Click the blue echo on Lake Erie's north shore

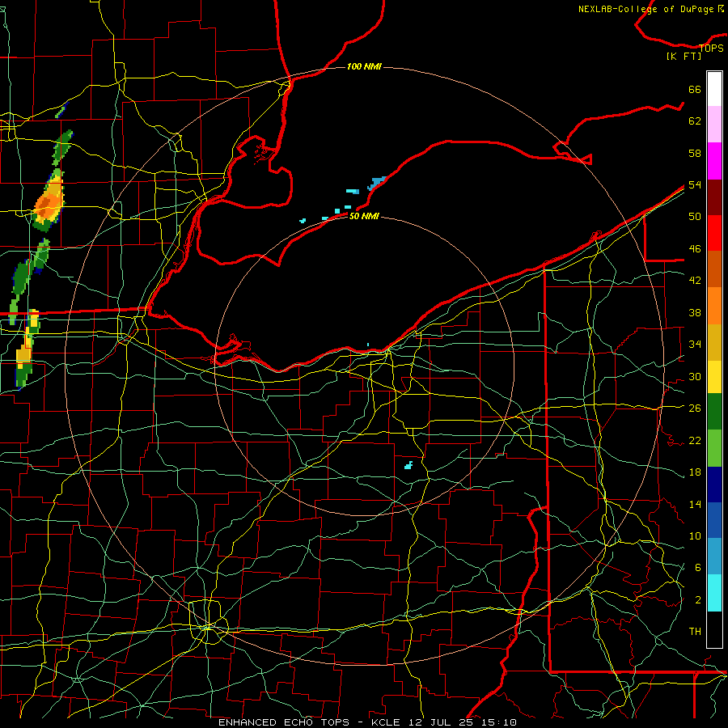376,183
